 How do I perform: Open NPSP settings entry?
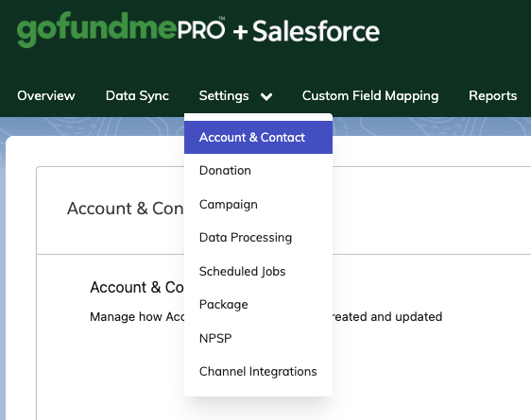pos(258,338)
